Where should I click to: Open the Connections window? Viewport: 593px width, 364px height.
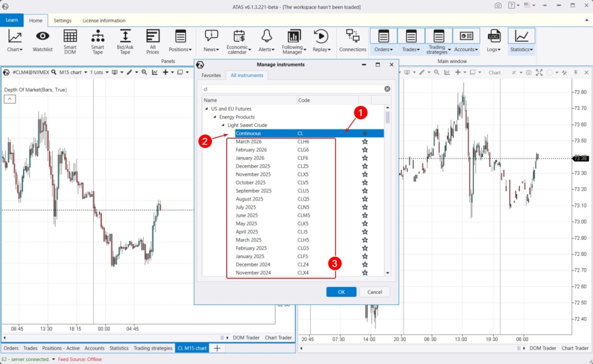pyautogui.click(x=352, y=41)
